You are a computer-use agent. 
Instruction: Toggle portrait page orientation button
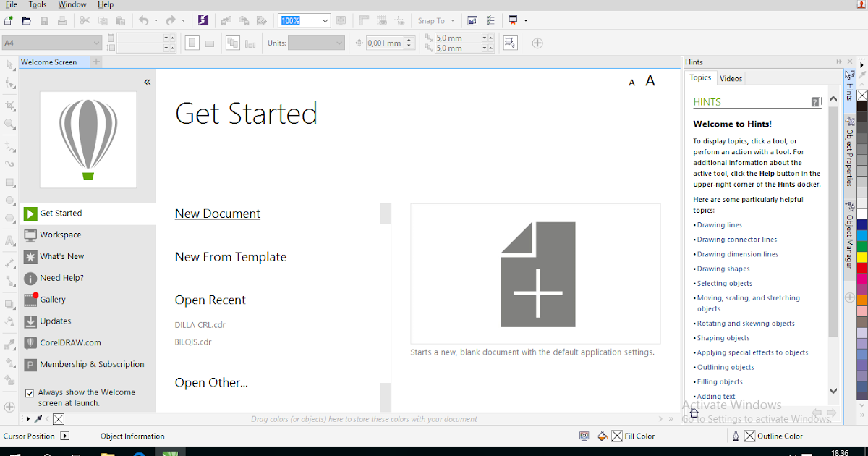coord(192,43)
